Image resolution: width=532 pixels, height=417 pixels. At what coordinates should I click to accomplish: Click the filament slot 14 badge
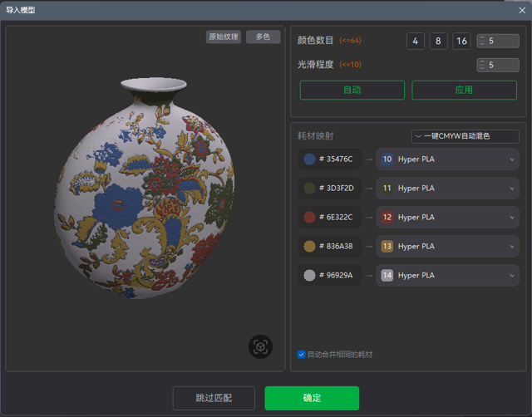pos(387,275)
